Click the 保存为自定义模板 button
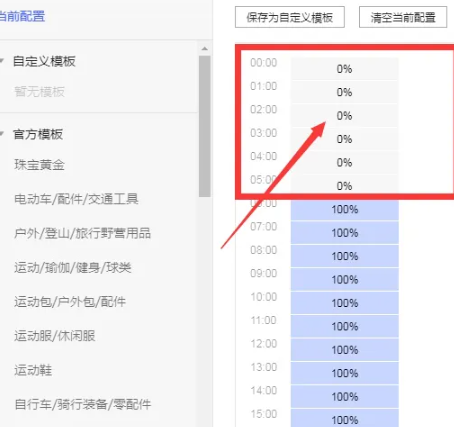Image resolution: width=454 pixels, height=427 pixels. 290,17
